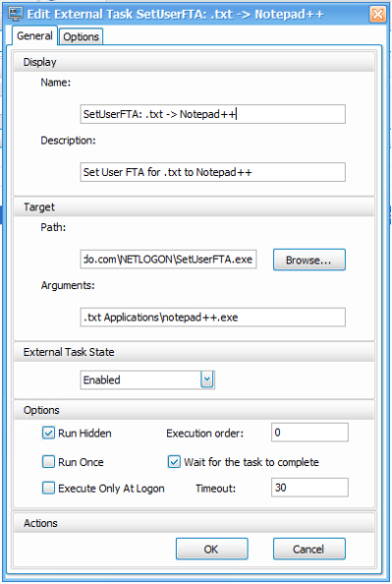This screenshot has height=584, width=392.
Task: Close the Edit External Task dialog
Action: click(x=377, y=15)
